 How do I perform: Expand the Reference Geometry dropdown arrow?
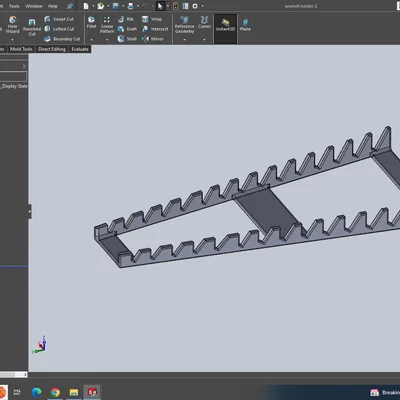[x=184, y=40]
